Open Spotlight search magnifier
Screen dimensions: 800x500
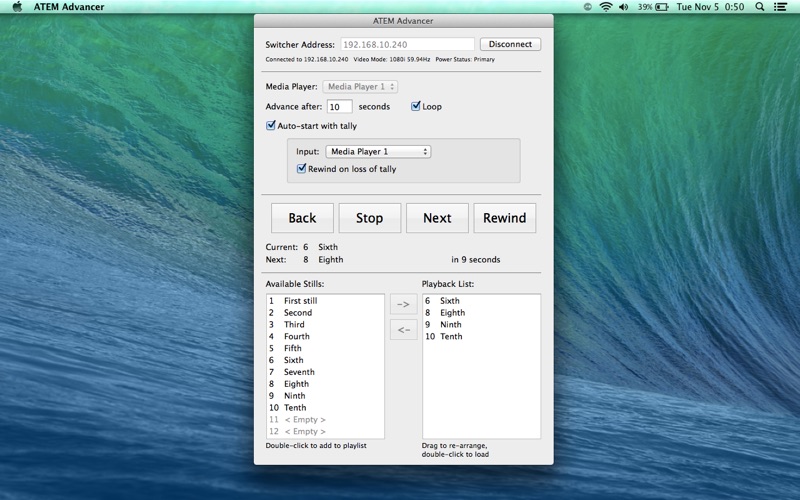tap(760, 7)
